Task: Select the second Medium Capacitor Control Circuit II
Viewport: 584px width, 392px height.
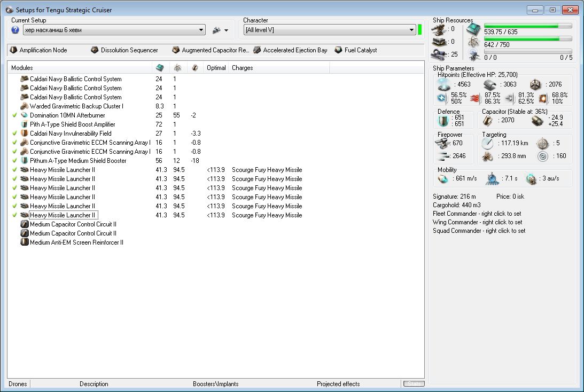Action: (x=73, y=233)
